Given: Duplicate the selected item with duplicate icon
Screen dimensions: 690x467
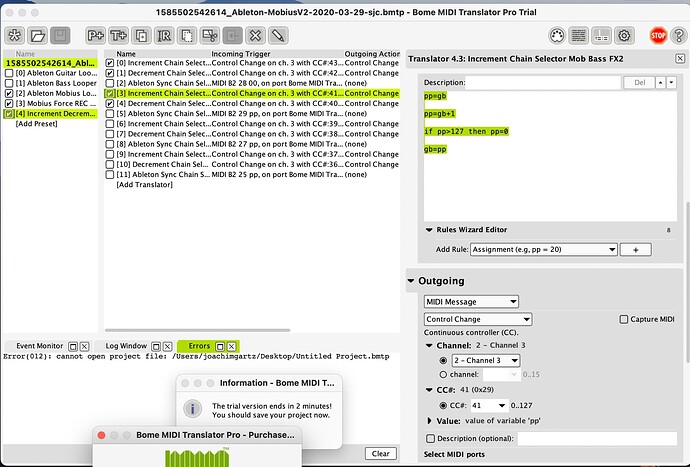Looking at the screenshot, I should coord(141,36).
